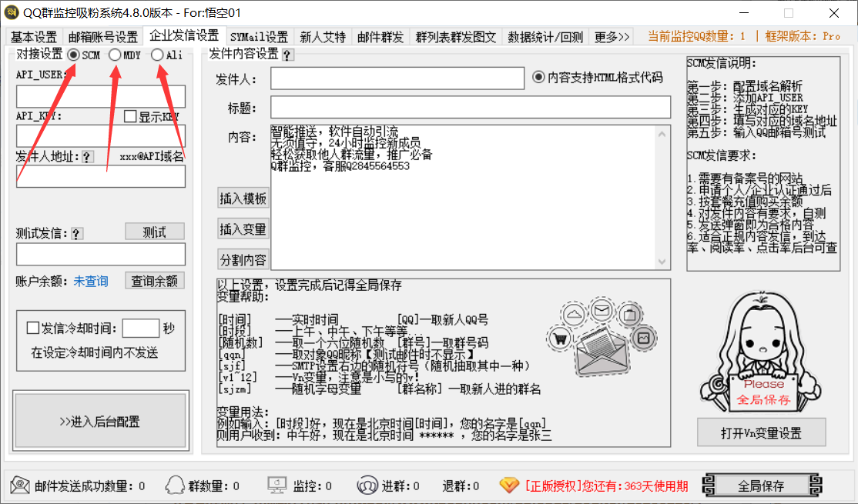Click the QQ penguin icon beside 群数量
The width and height of the screenshot is (858, 504).
175,485
